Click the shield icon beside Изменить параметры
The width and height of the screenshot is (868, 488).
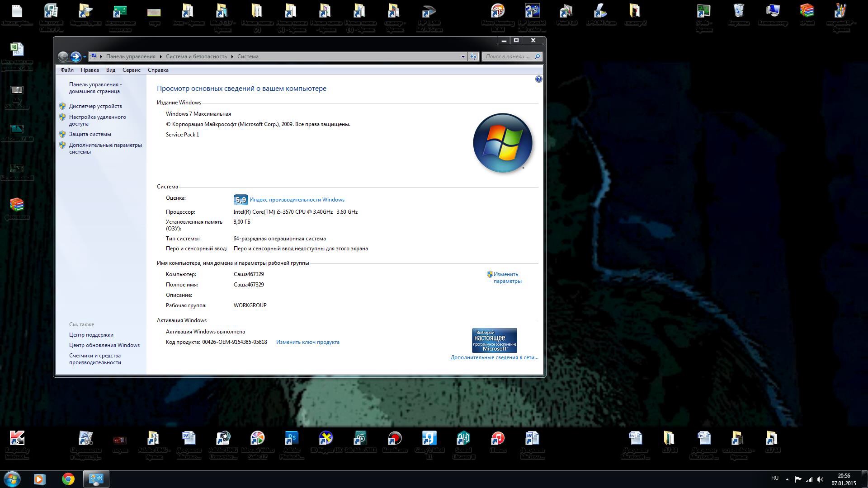point(490,274)
